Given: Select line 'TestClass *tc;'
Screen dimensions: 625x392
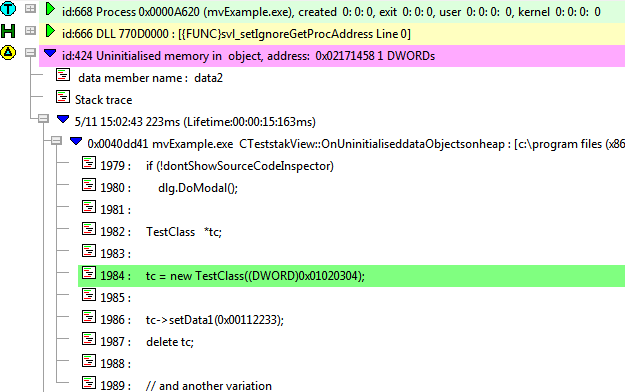Looking at the screenshot, I should coord(161,232).
